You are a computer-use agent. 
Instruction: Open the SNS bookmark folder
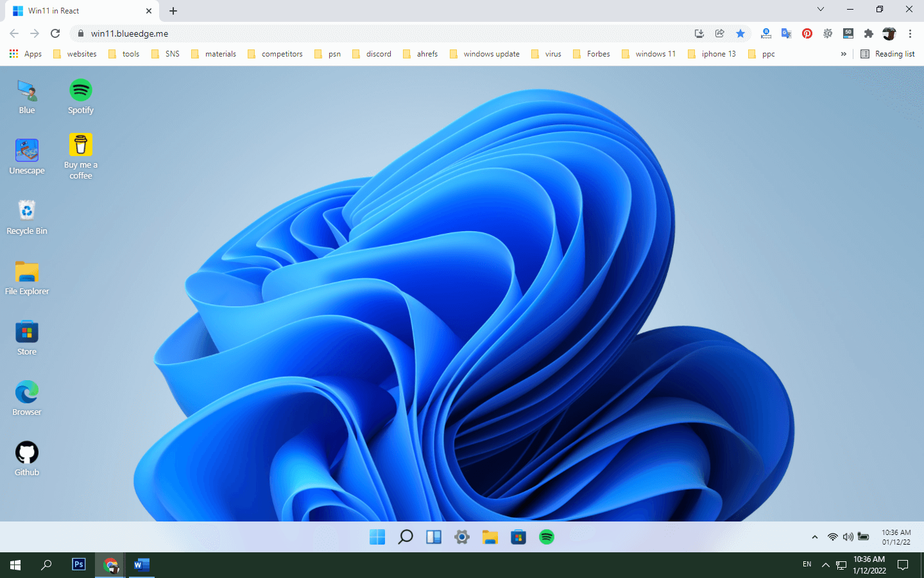tap(166, 54)
